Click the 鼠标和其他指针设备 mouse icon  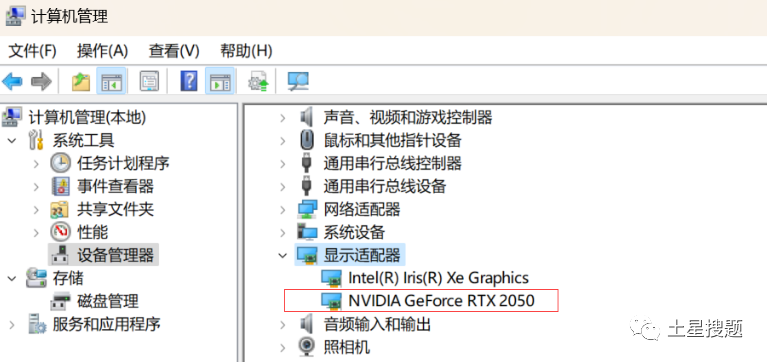pos(306,140)
